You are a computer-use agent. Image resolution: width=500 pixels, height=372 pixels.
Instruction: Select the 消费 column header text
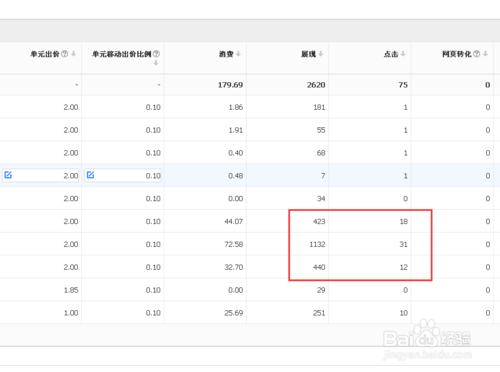[x=226, y=54]
